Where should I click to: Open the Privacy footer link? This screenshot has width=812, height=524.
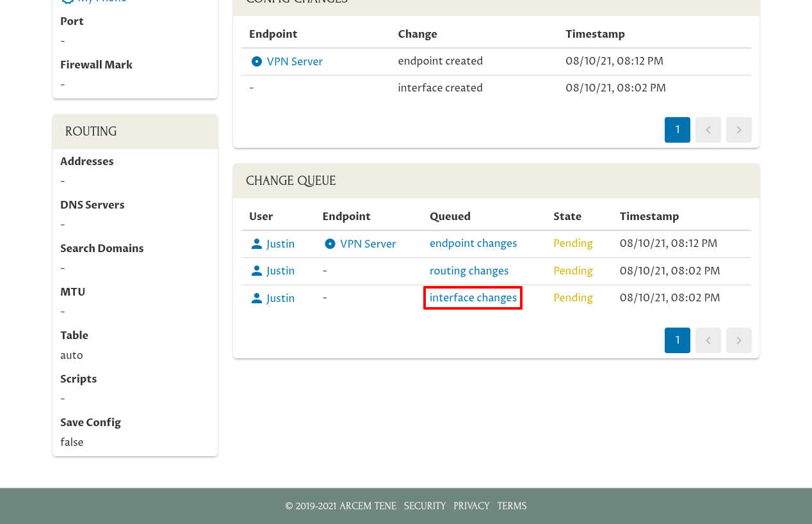pyautogui.click(x=471, y=506)
